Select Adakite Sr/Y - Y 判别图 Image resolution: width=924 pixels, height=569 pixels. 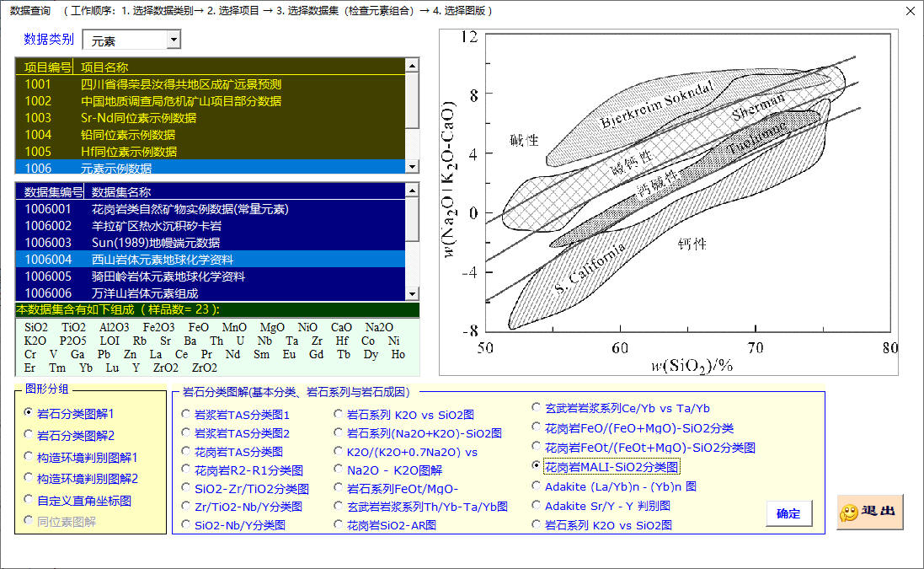pyautogui.click(x=537, y=506)
